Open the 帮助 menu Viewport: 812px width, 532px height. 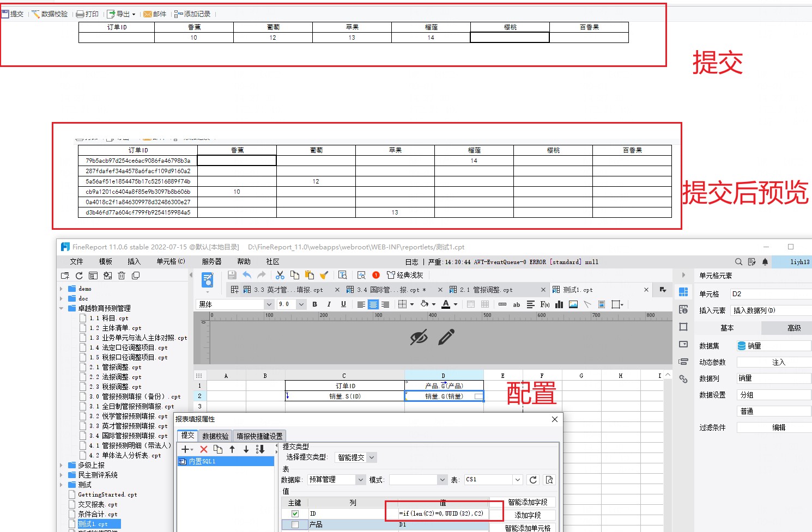244,261
